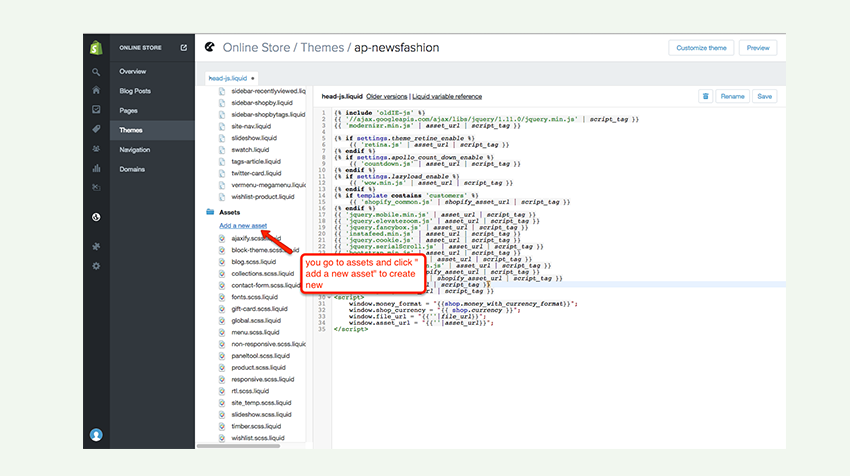
Task: Save the file with Save button
Action: 764,97
